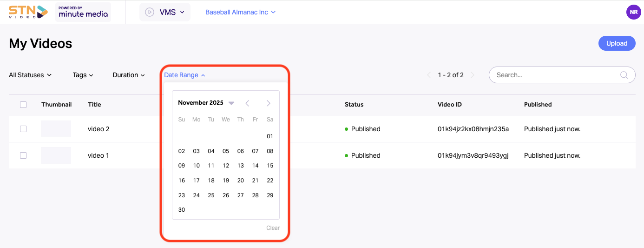
Task: Open the November 2025 month picker
Action: click(206, 103)
